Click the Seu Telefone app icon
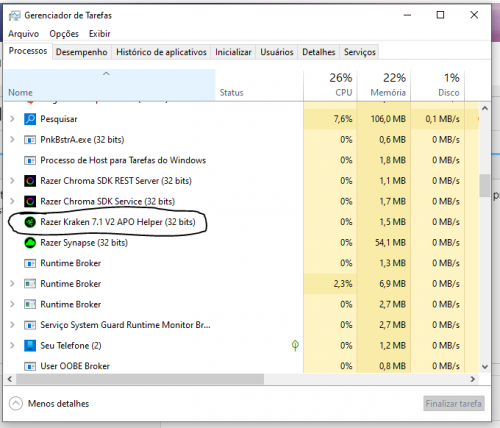This screenshot has width=500, height=428. point(30,346)
